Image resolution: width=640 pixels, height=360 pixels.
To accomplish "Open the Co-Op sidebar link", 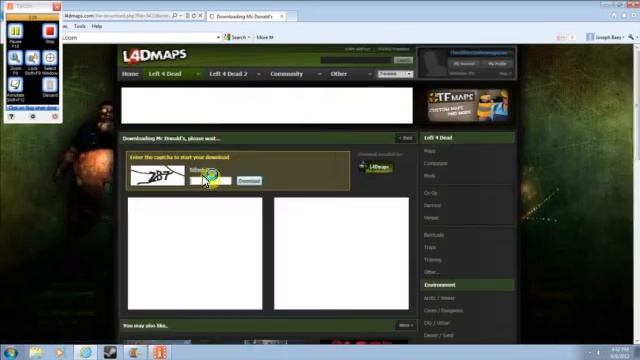I will click(431, 193).
